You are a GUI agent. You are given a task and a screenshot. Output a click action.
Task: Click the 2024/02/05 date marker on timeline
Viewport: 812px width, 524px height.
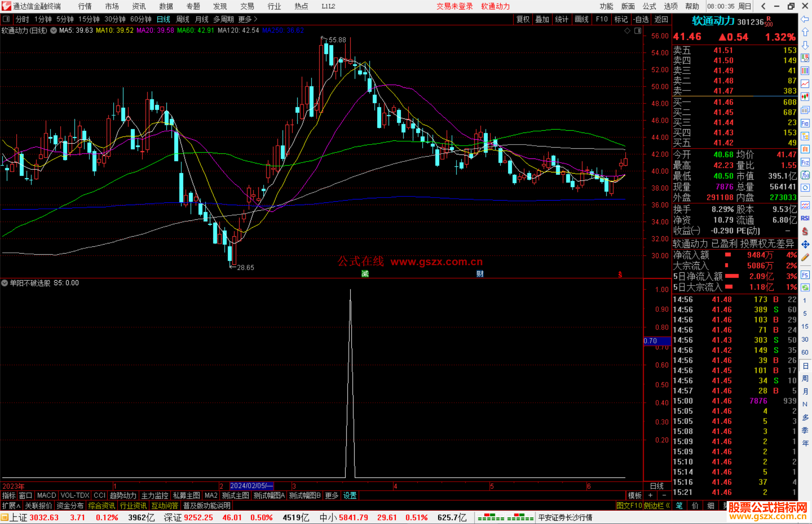(251, 486)
